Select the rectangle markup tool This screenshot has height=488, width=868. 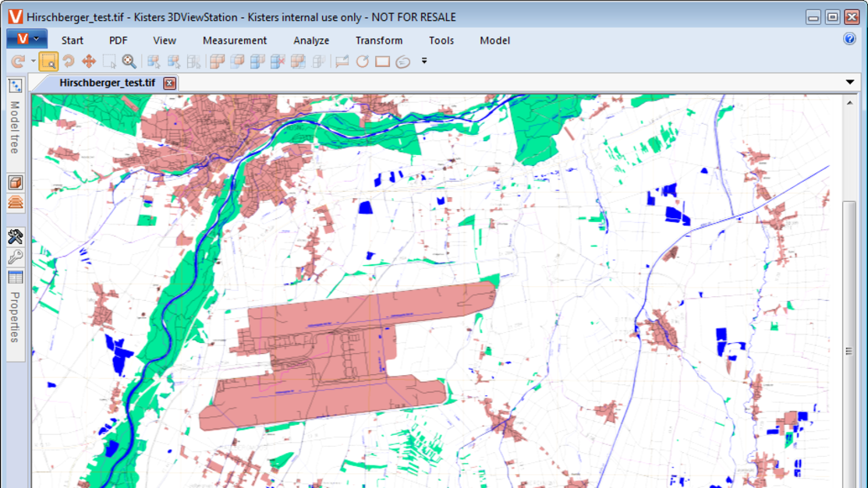coord(382,61)
